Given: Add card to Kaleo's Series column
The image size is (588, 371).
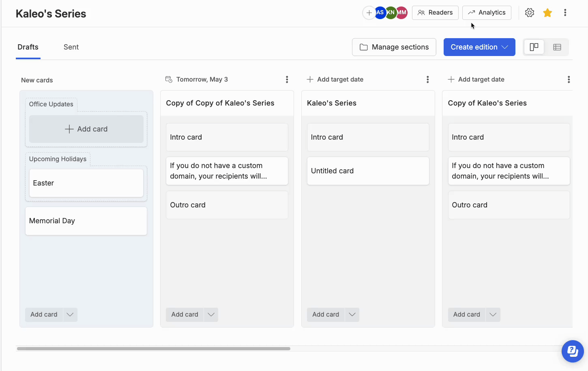Looking at the screenshot, I should (326, 315).
